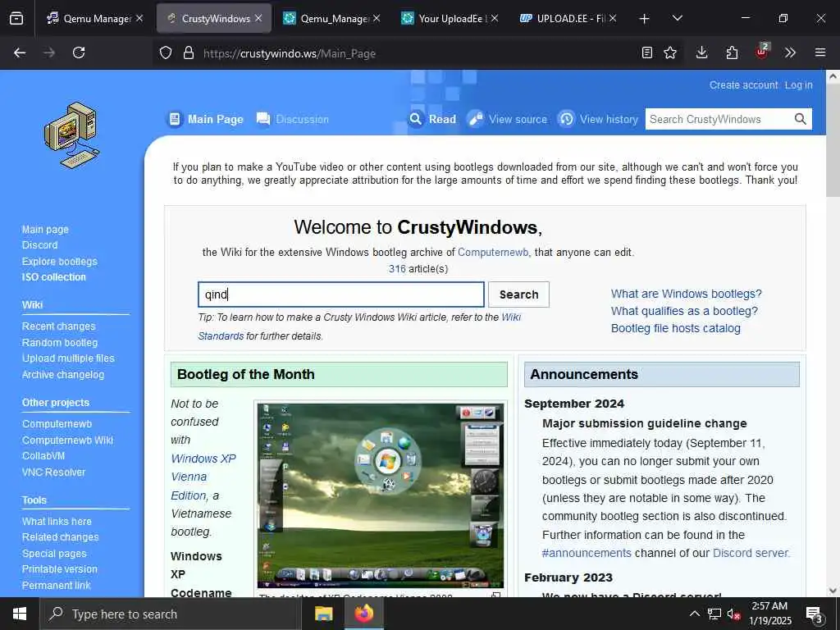Click the CrustyWindows computer logo

(x=72, y=135)
